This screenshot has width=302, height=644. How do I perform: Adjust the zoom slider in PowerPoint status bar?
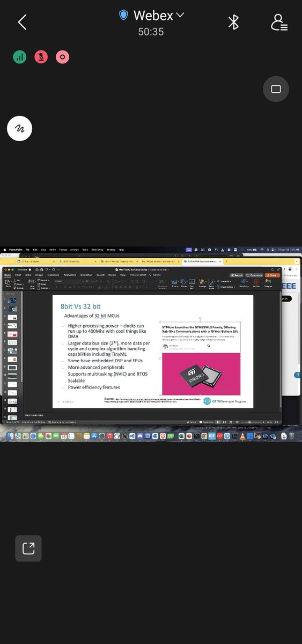pos(251,422)
